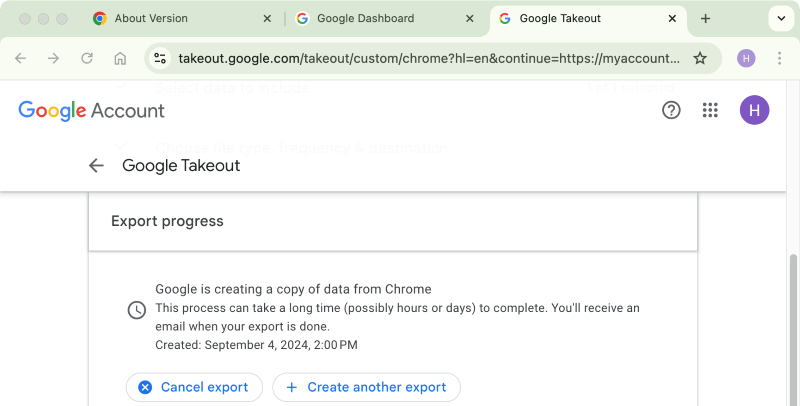Image resolution: width=800 pixels, height=406 pixels.
Task: Switch to the About Version tab
Action: pyautogui.click(x=182, y=18)
